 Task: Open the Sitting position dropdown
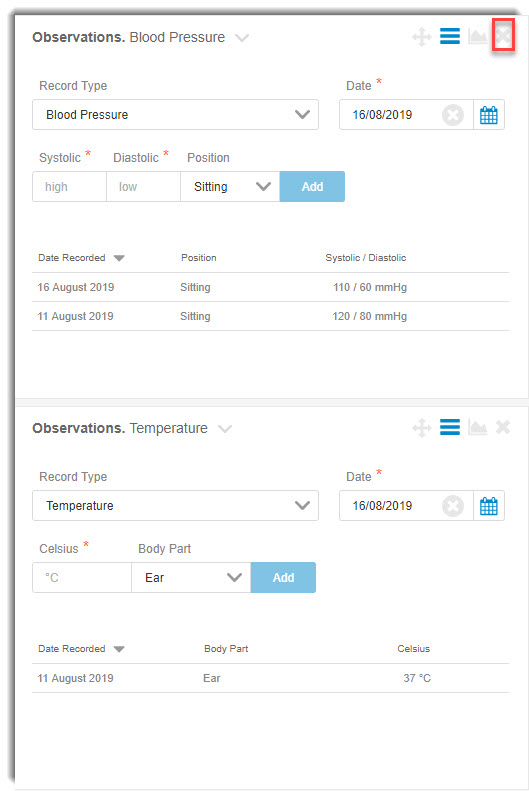[x=230, y=187]
